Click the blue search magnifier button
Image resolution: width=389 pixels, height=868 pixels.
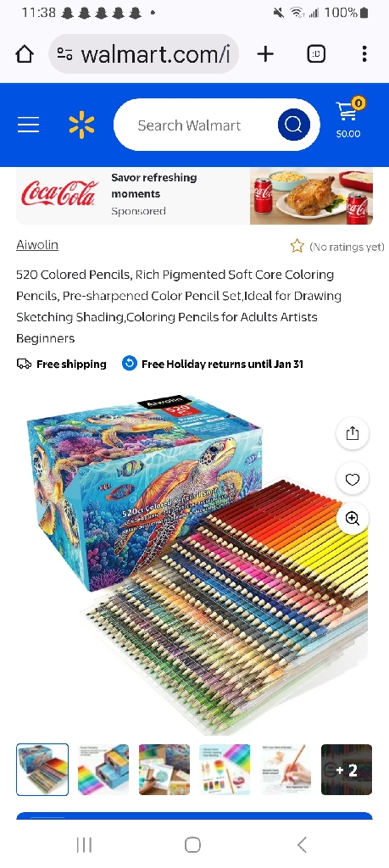[x=293, y=125]
